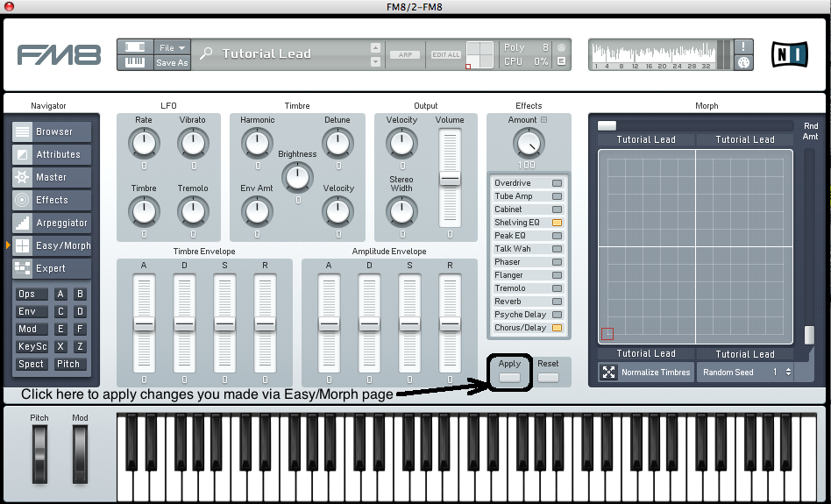The image size is (831, 504).
Task: Open the Attributes page
Action: coord(52,154)
